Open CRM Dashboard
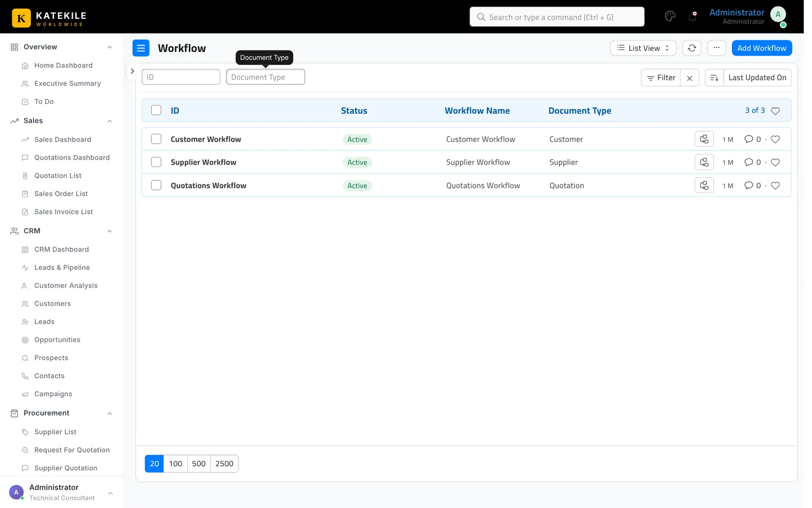This screenshot has width=812, height=508. point(61,249)
